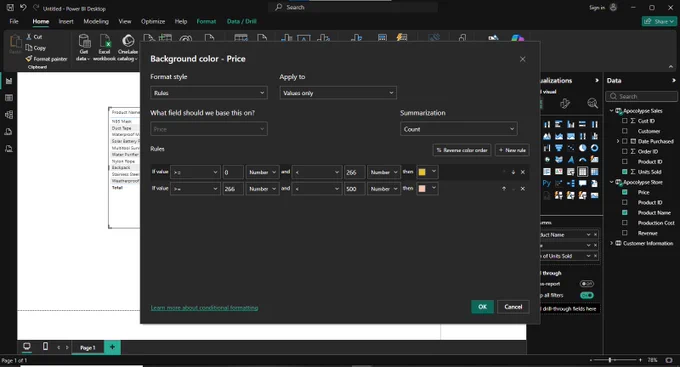Click the Copy icon in the Clipboard group
This screenshot has width=680, height=367.
(29, 48)
